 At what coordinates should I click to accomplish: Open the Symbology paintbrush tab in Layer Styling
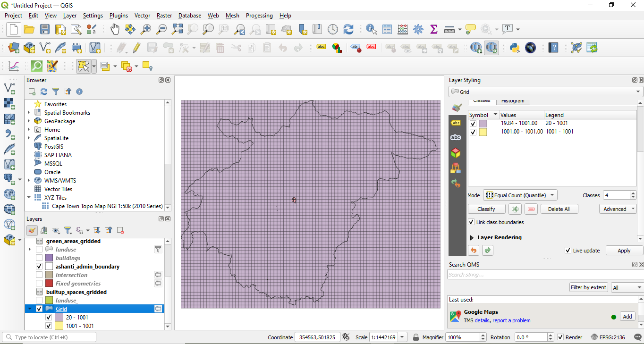click(456, 108)
